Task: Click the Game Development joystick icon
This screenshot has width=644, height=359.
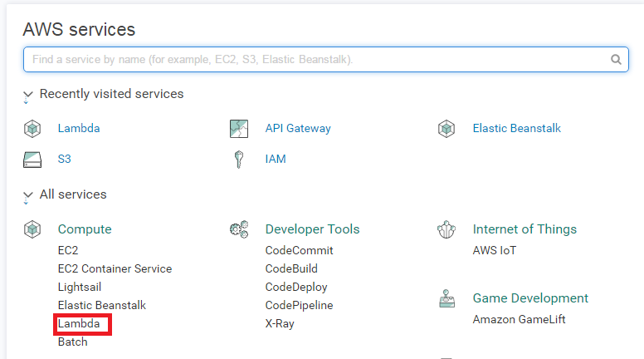Action: pos(446,298)
